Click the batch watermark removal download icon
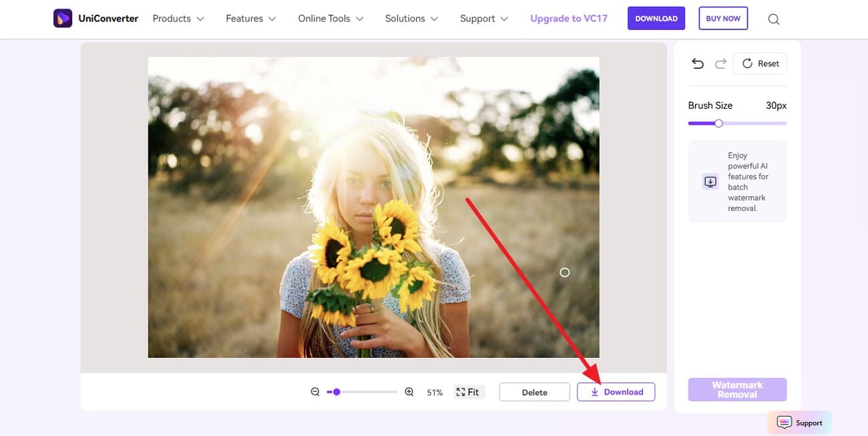Image resolution: width=868 pixels, height=436 pixels. (710, 181)
